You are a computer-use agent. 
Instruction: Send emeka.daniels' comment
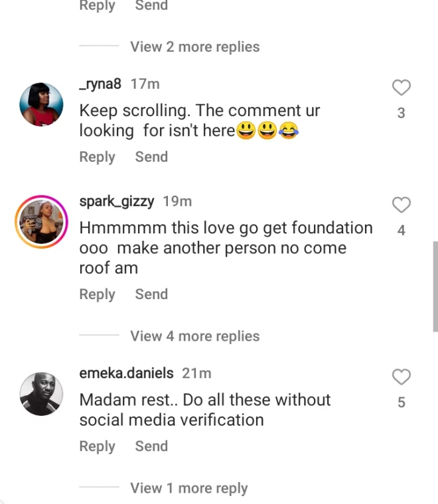point(151,446)
